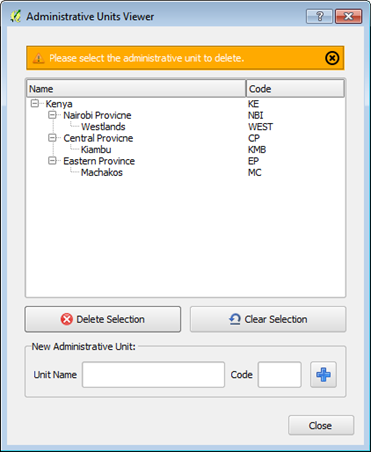Click the Name column header

[x=136, y=89]
